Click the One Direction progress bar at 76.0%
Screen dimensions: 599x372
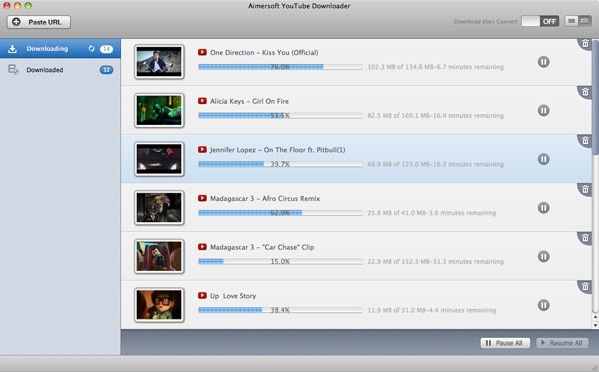coord(280,67)
